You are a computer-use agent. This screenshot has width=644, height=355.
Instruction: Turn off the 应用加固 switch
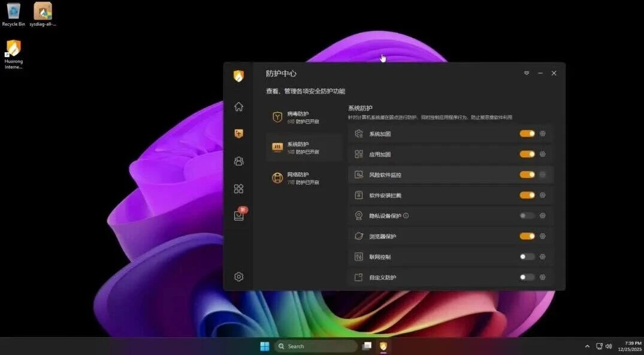(x=527, y=154)
